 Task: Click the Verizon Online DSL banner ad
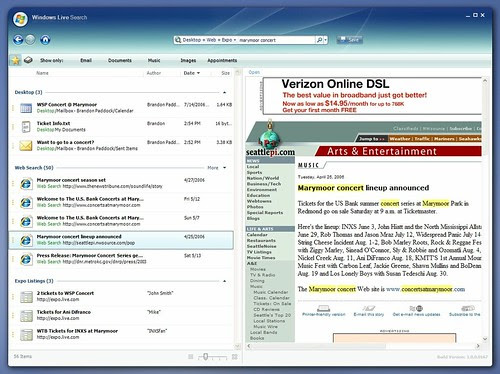click(x=372, y=96)
